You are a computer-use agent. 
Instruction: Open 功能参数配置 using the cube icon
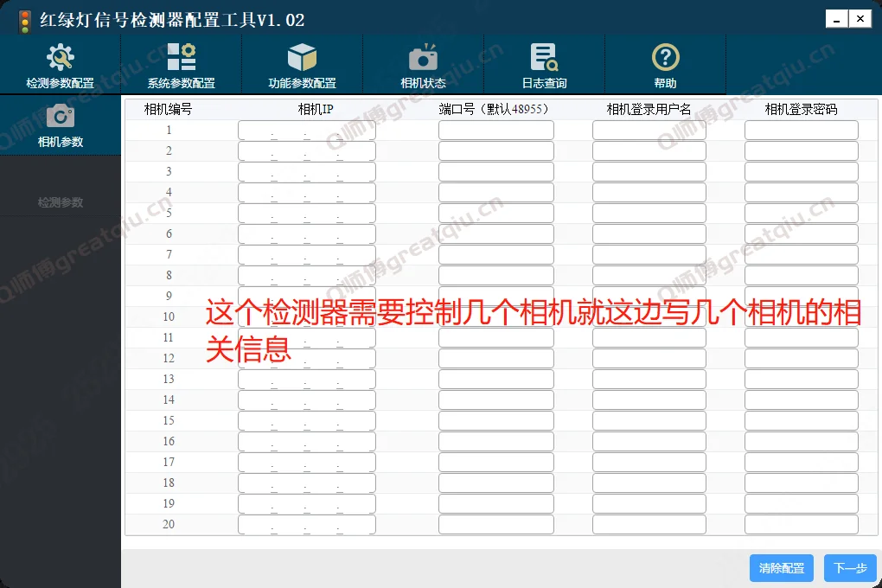(x=302, y=54)
